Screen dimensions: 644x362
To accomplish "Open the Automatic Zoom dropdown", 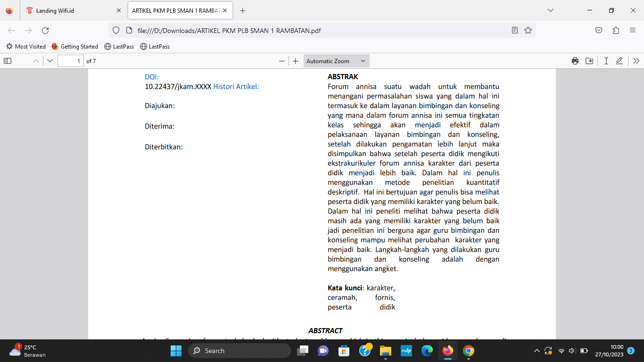I will (336, 61).
